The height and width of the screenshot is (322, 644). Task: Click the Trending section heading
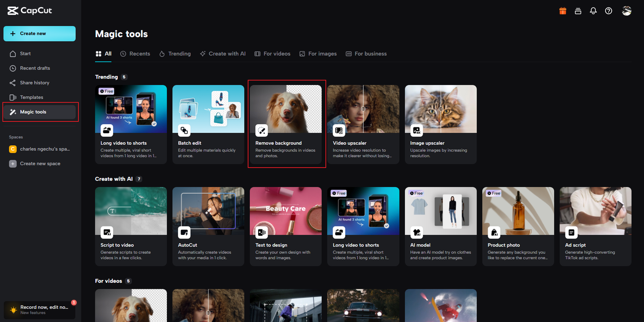click(106, 77)
